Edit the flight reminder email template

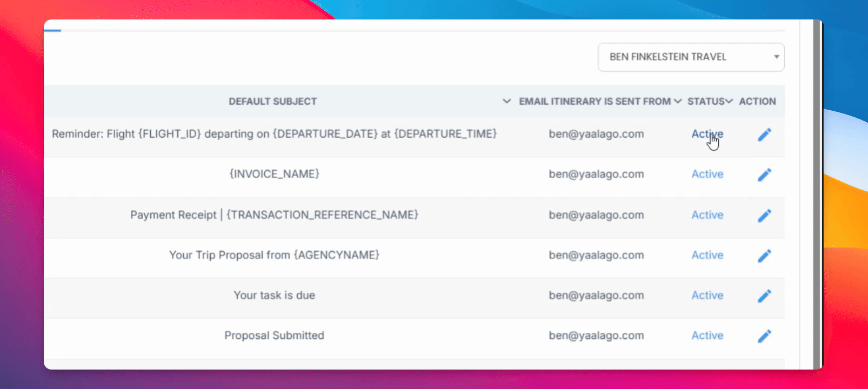(x=764, y=135)
